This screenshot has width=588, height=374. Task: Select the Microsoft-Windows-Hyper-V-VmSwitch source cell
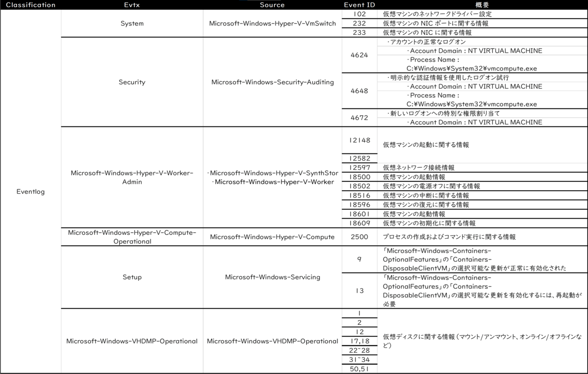pyautogui.click(x=272, y=23)
